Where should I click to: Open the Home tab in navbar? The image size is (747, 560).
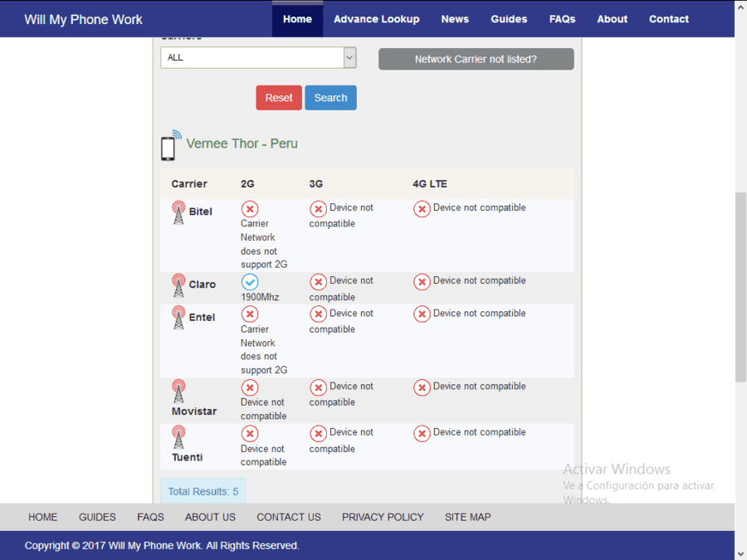tap(297, 19)
